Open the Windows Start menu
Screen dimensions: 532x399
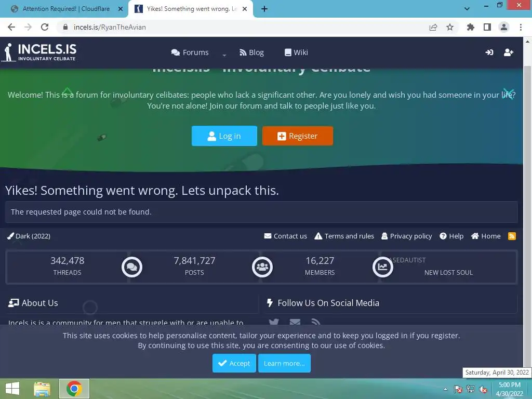[12, 389]
